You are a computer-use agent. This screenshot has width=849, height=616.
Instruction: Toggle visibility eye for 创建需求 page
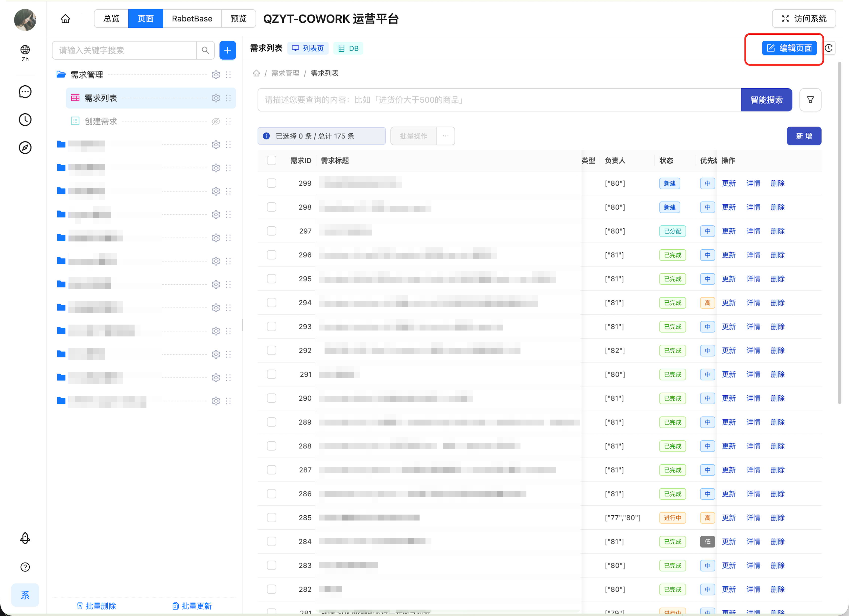pyautogui.click(x=216, y=121)
